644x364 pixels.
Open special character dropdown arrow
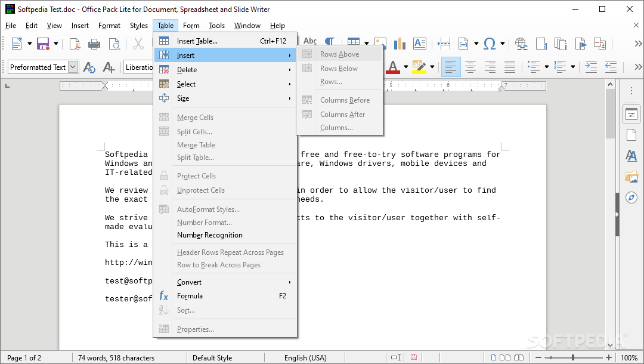pos(502,44)
